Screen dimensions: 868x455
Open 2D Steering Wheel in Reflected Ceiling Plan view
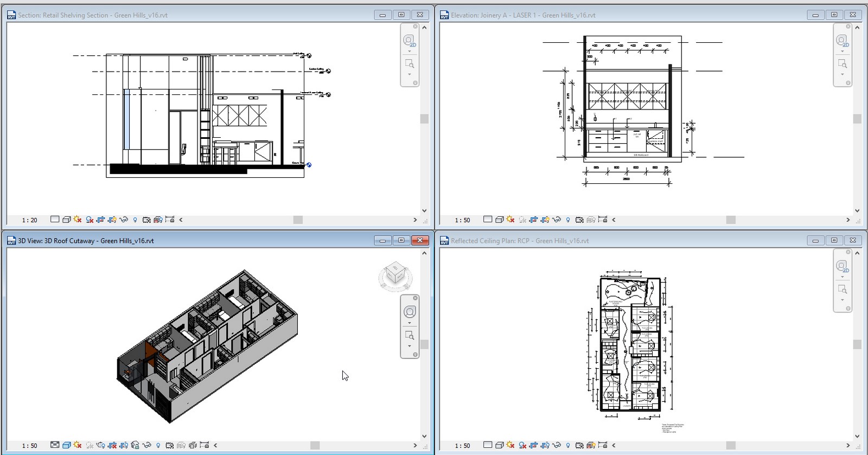[x=843, y=266]
